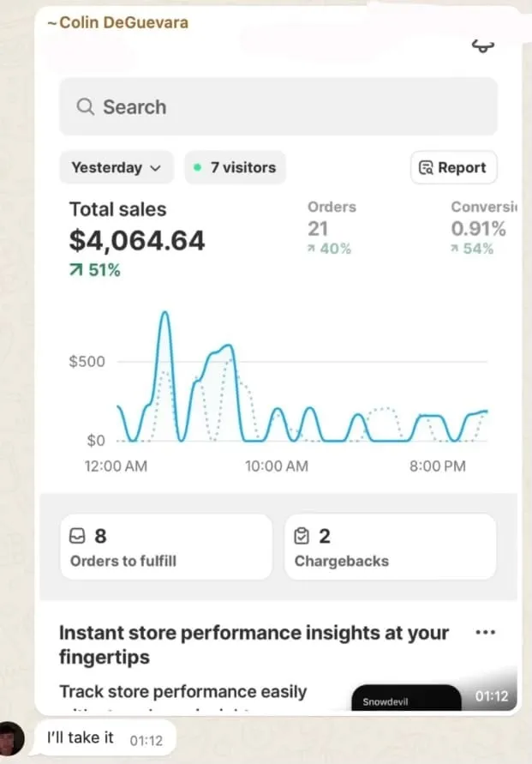Click the icon above the Search bar
The image size is (532, 764).
(x=483, y=47)
